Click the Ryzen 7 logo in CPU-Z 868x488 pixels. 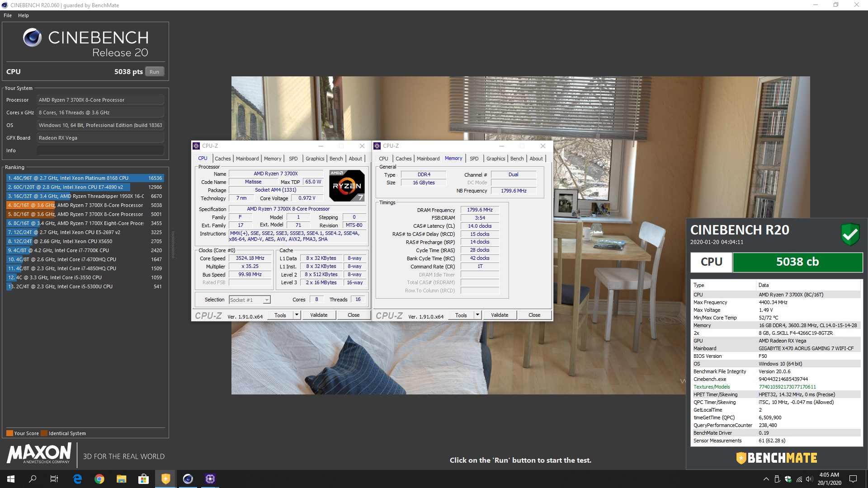pos(347,185)
